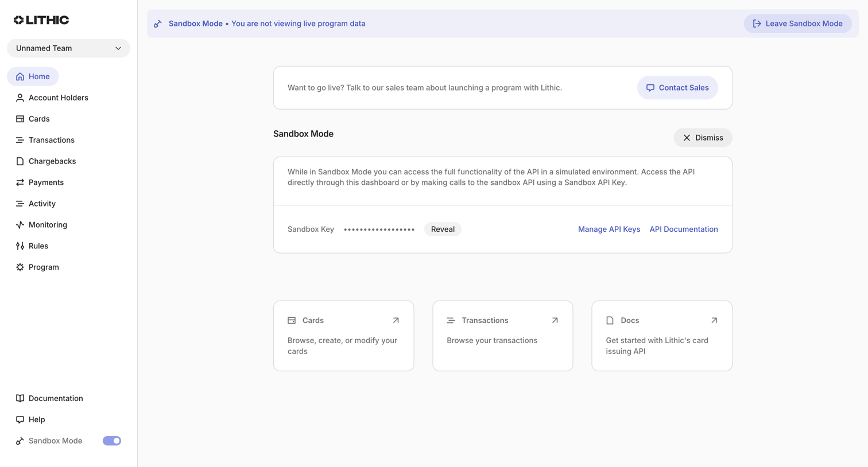Click the exit icon on Leave Sandbox Mode
This screenshot has width=868, height=467.
point(757,24)
